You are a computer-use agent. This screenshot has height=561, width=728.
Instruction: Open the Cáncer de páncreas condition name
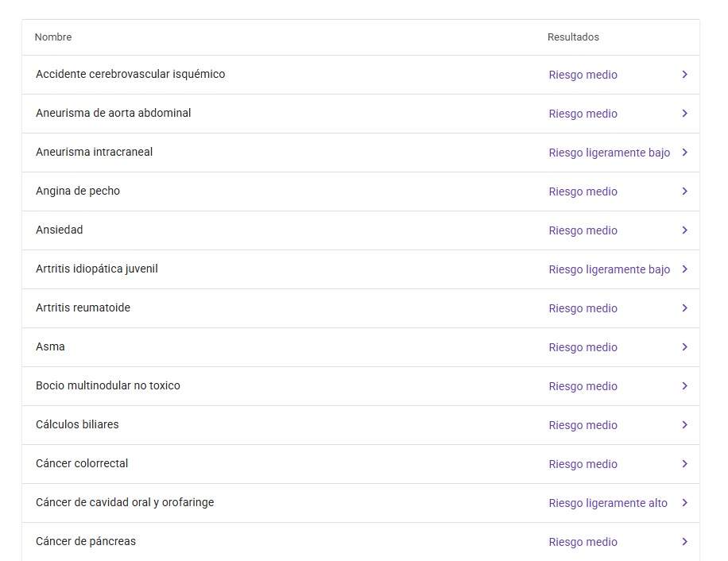click(x=86, y=542)
